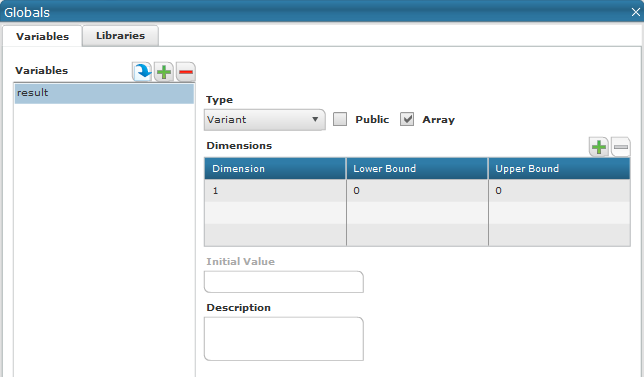This screenshot has height=377, width=644.
Task: Click the Description text area
Action: [284, 339]
